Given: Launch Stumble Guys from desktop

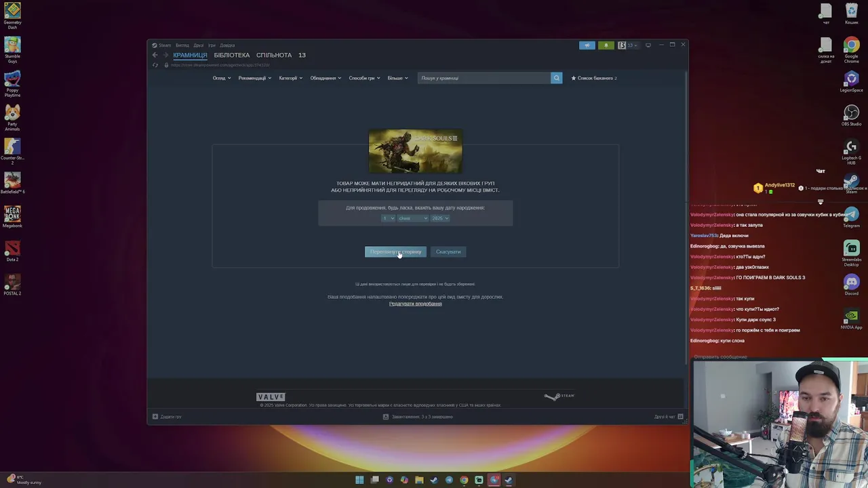Looking at the screenshot, I should coord(12,49).
